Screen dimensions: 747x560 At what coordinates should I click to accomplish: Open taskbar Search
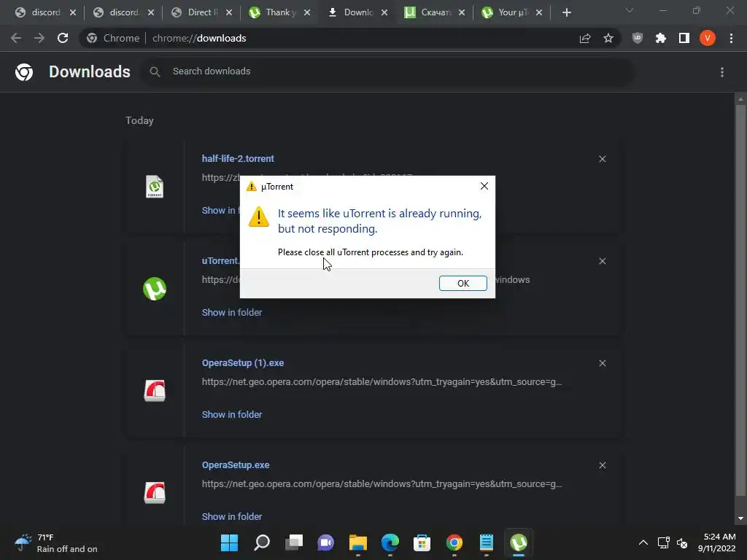click(x=262, y=542)
